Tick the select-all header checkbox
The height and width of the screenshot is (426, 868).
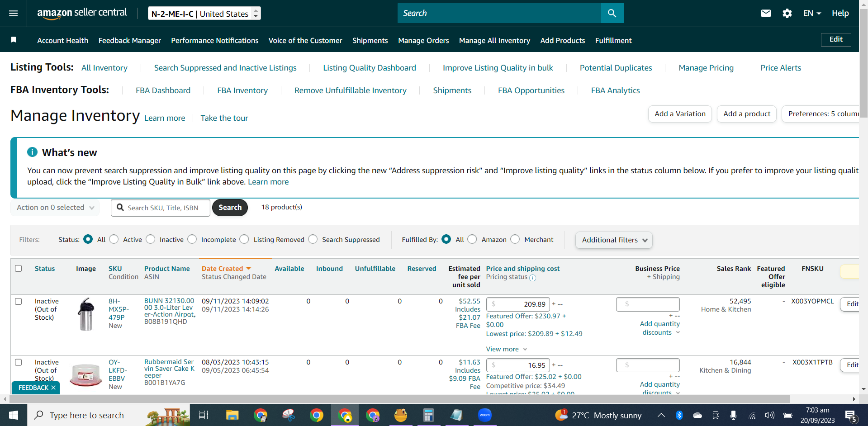[19, 268]
